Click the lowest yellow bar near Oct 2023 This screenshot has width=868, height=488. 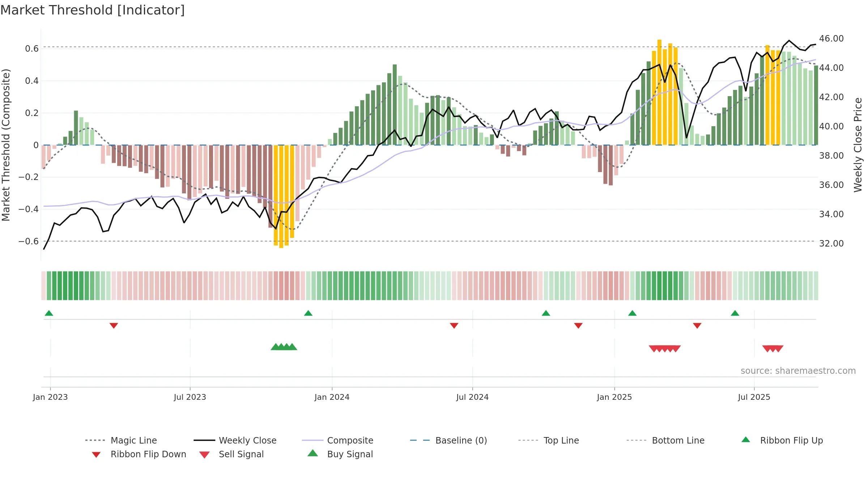281,196
